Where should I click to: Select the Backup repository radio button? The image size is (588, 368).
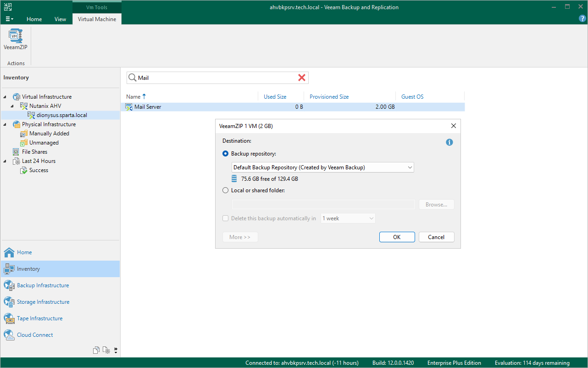pos(225,154)
